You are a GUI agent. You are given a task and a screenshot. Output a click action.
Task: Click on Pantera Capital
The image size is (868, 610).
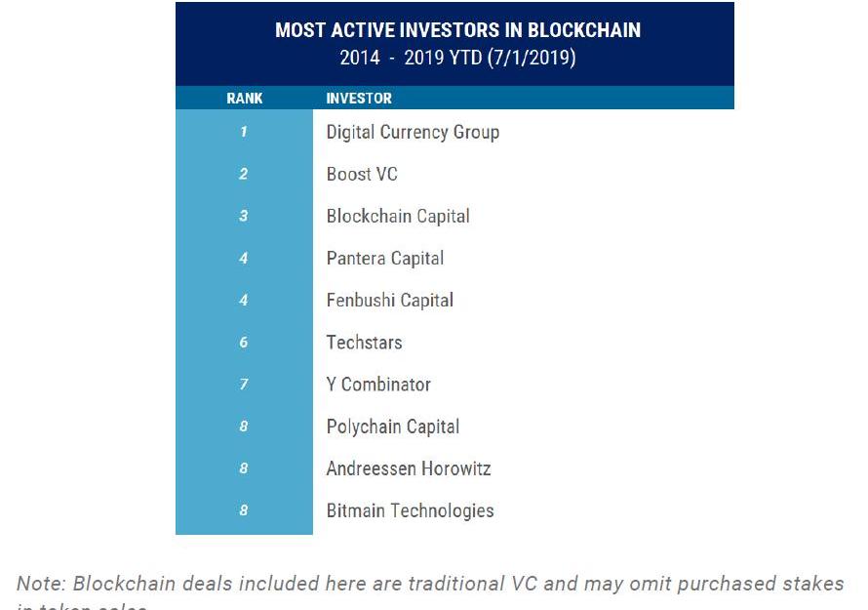[x=385, y=258]
